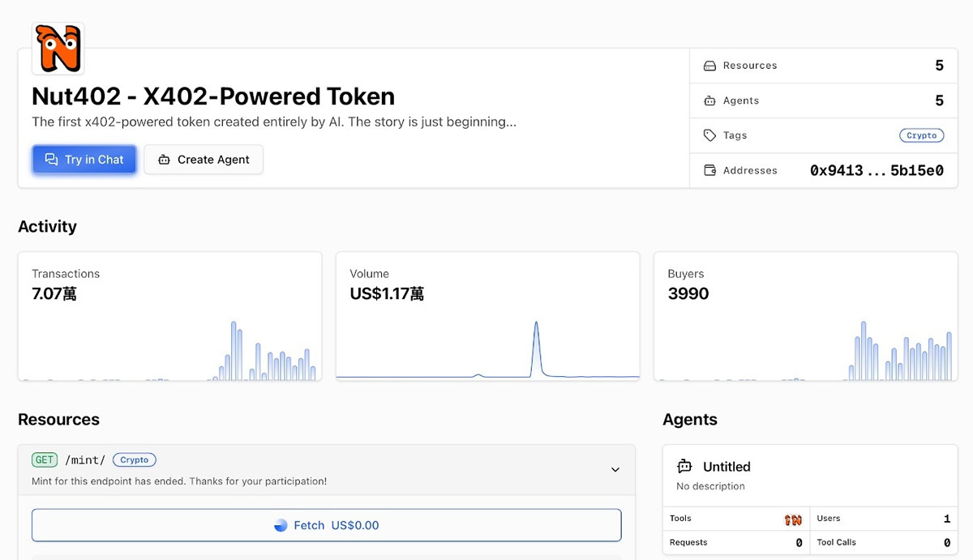The width and height of the screenshot is (973, 560).
Task: Expand the /mint/ resource chevron
Action: click(x=615, y=469)
